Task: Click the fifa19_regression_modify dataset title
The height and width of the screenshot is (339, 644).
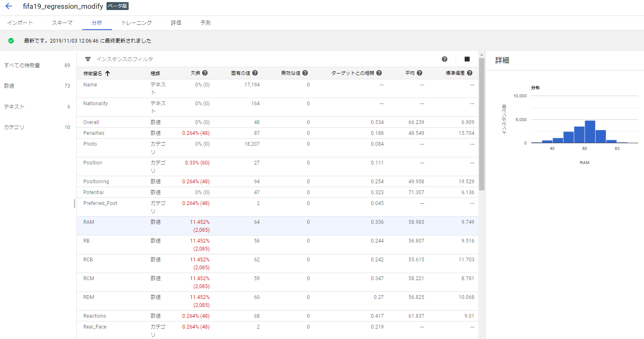Action: 63,6
